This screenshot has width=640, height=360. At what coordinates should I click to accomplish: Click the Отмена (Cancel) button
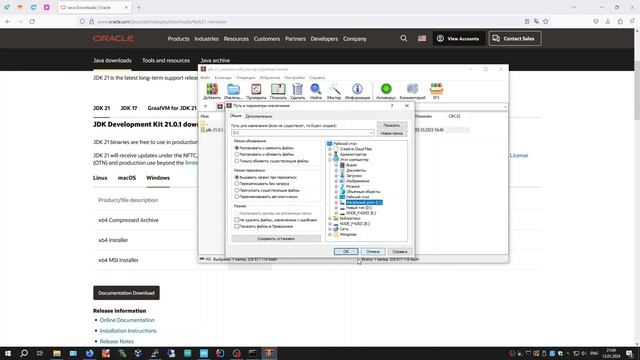372,251
